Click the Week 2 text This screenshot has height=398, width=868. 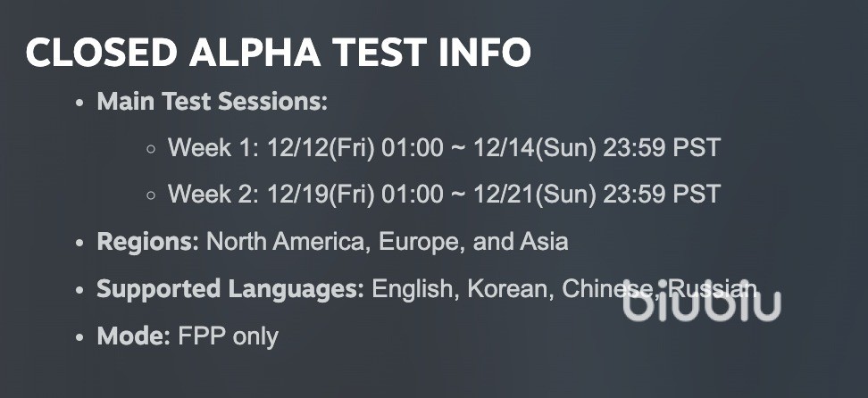click(x=210, y=195)
